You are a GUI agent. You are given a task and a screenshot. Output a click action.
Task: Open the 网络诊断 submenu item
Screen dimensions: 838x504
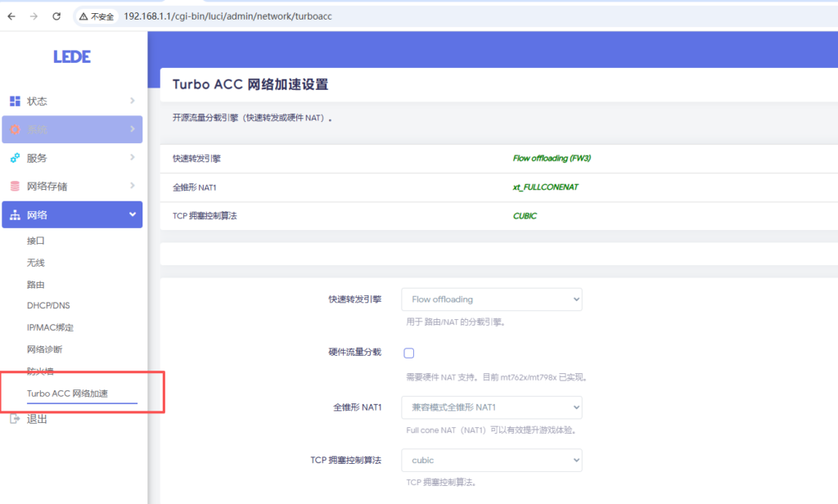45,349
